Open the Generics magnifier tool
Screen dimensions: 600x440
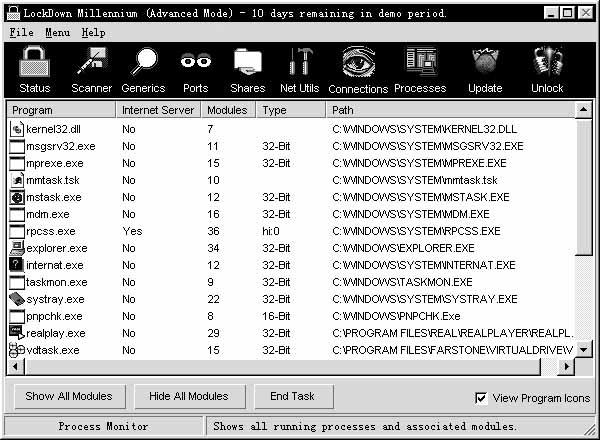click(x=143, y=70)
